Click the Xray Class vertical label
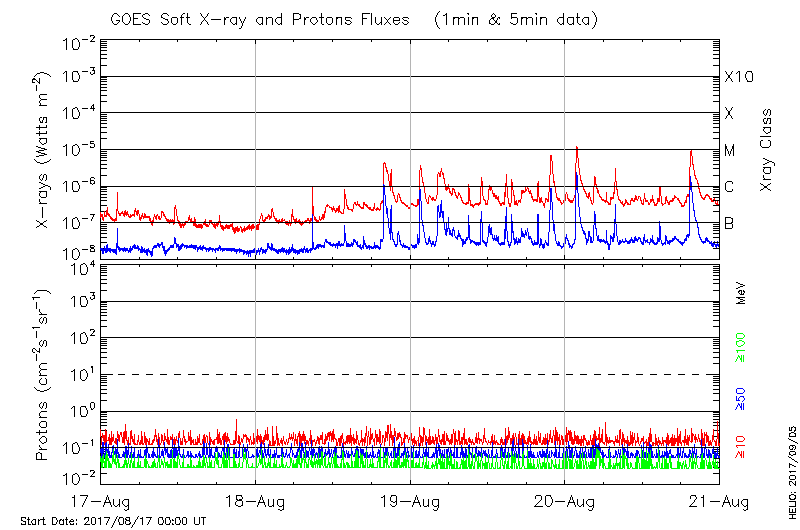Image resolution: width=800 pixels, height=530 pixels. pyautogui.click(x=767, y=150)
